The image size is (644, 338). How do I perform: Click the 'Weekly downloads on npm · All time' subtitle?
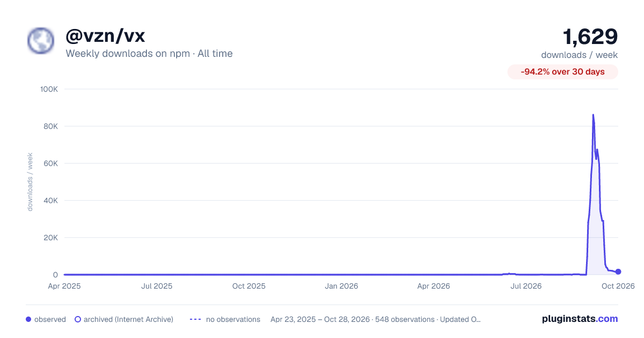149,54
